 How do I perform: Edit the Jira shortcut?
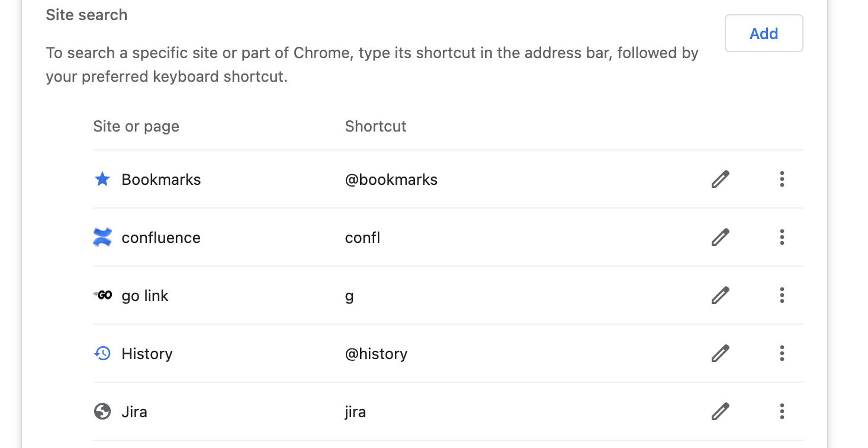click(720, 411)
